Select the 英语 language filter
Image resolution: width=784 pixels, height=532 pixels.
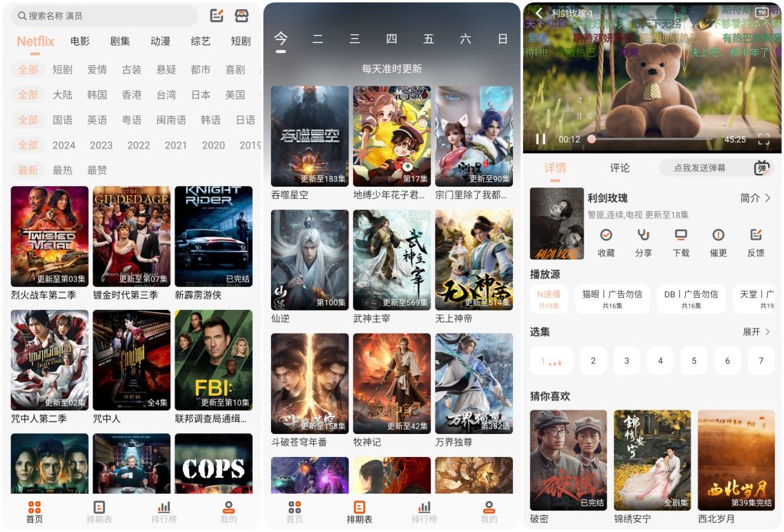click(97, 120)
